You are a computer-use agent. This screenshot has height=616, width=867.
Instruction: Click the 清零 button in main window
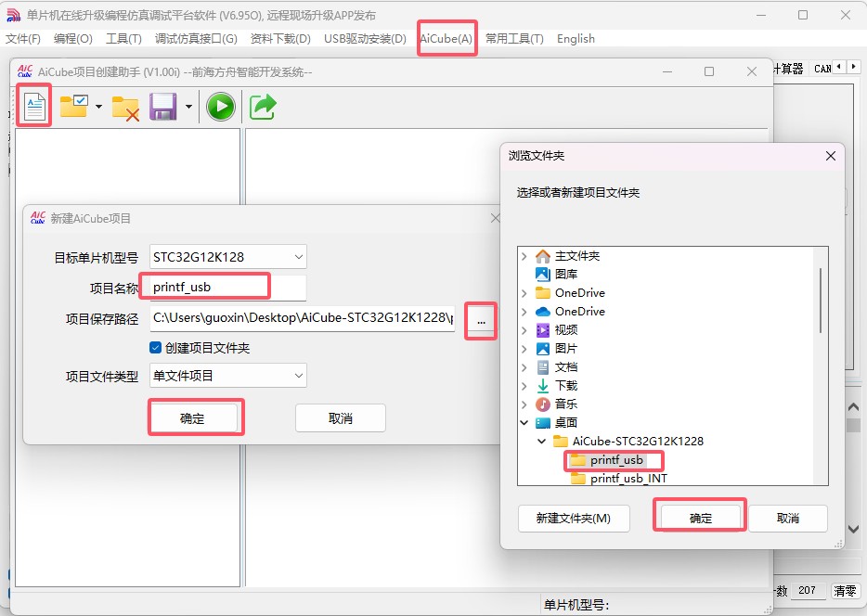(x=846, y=591)
